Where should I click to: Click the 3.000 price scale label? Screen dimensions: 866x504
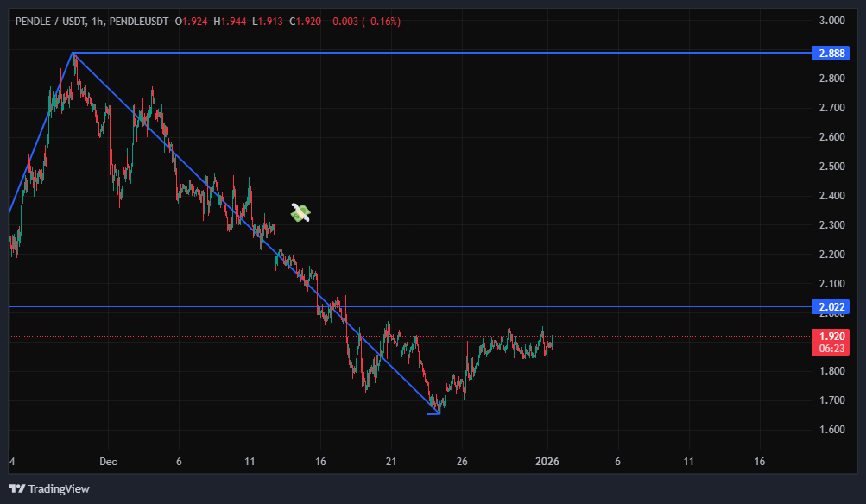click(831, 21)
